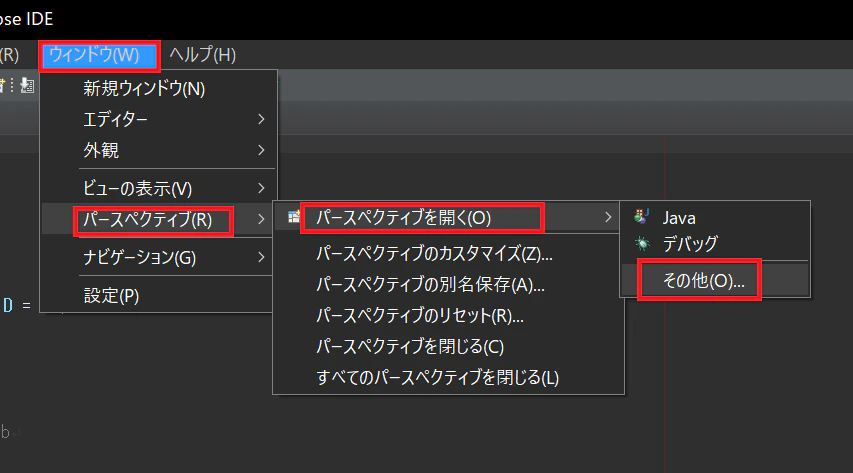Select パースペクティブの別名保存(A)... entry
The width and height of the screenshot is (853, 473).
[x=448, y=285]
